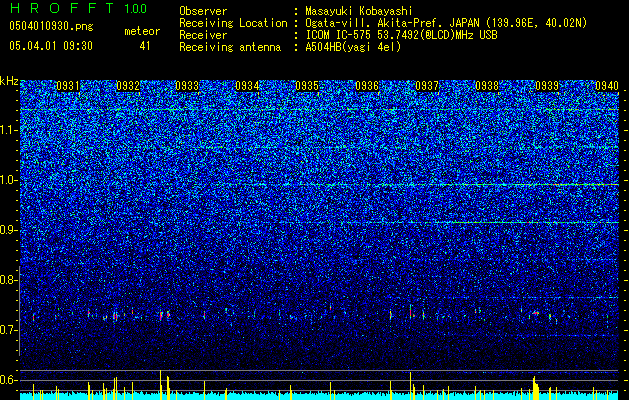This screenshot has width=629, height=400.
Task: Click the 0940 time marker
Action: 607,86
